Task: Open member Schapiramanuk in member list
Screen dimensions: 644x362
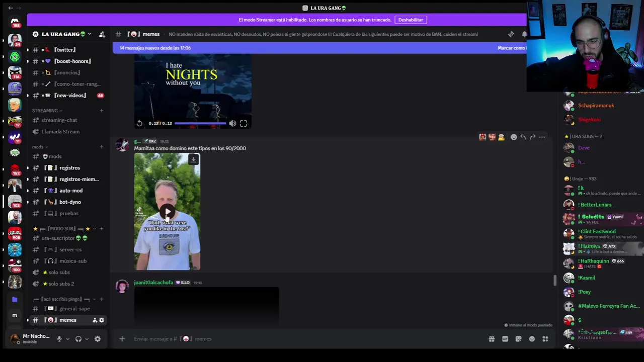Action: tap(596, 106)
